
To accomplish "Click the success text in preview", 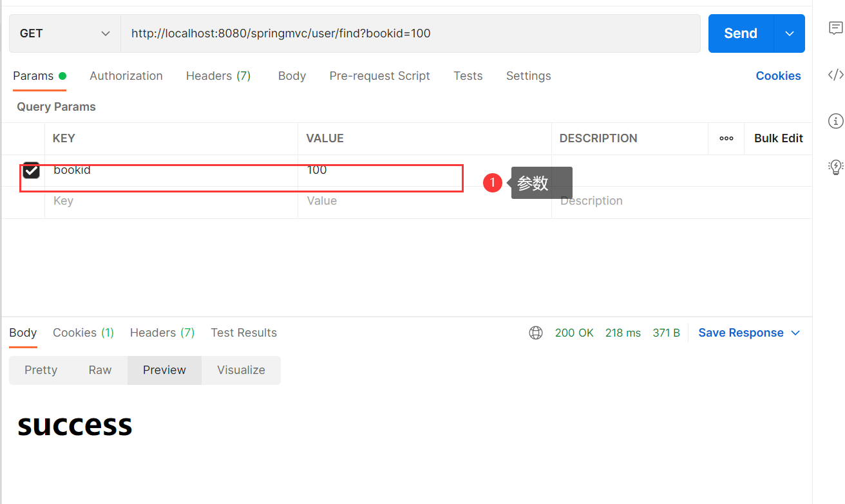I will 75,425.
